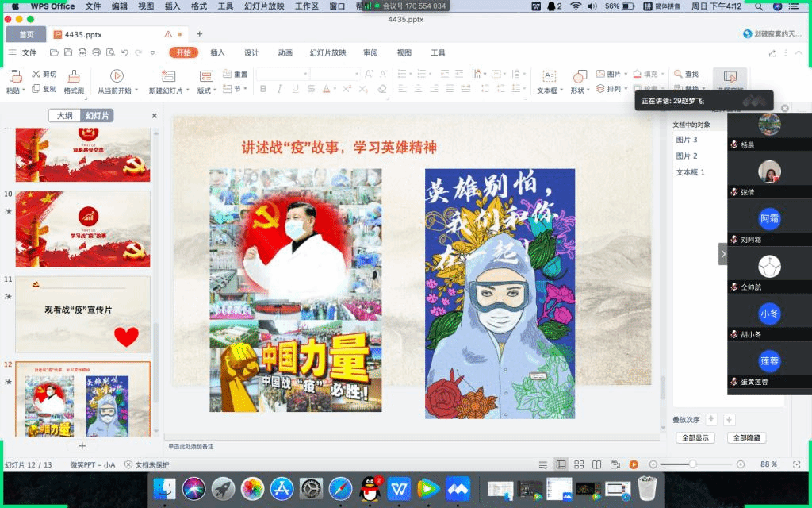Add a new slide with plus icon

pyautogui.click(x=82, y=446)
